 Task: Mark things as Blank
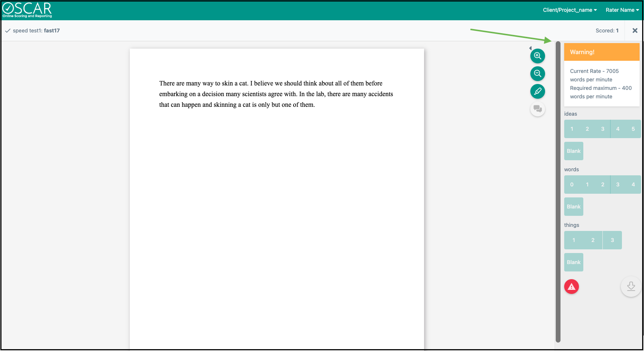(x=573, y=262)
